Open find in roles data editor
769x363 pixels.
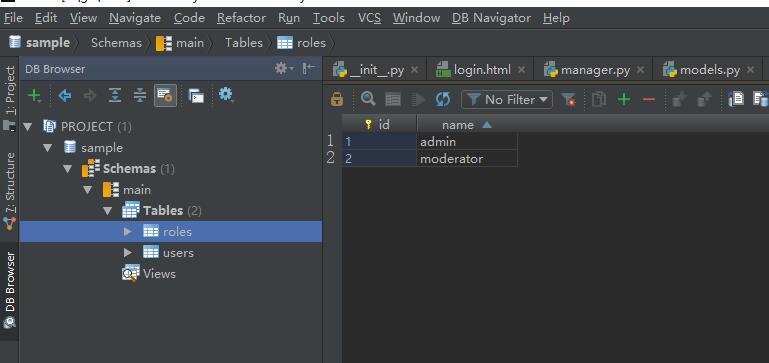[x=368, y=99]
